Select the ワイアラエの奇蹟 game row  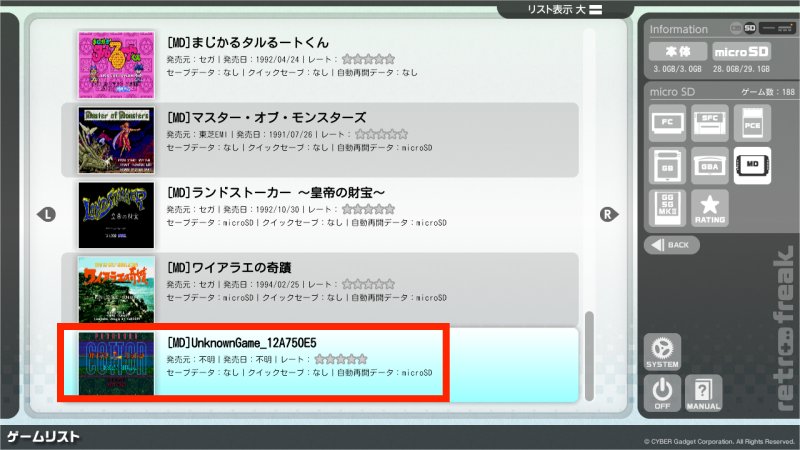tap(320, 290)
